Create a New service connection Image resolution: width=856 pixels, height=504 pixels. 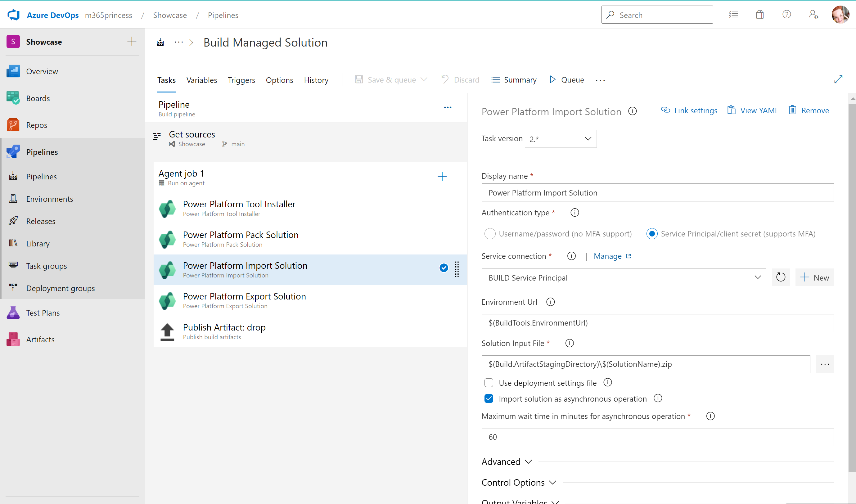(x=814, y=277)
